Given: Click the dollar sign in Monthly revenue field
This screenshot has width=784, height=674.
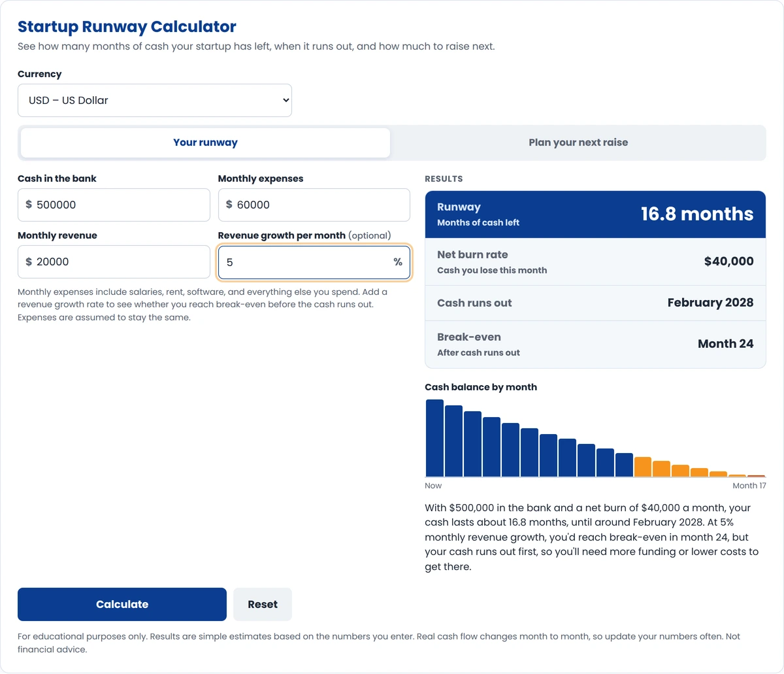Looking at the screenshot, I should tap(29, 261).
